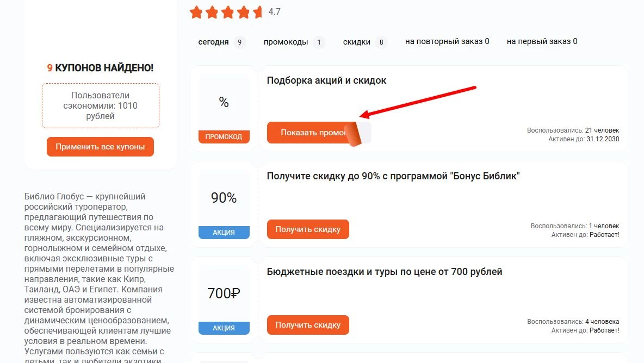Click 'Получить скидку' on the budget tours offer

pos(308,324)
